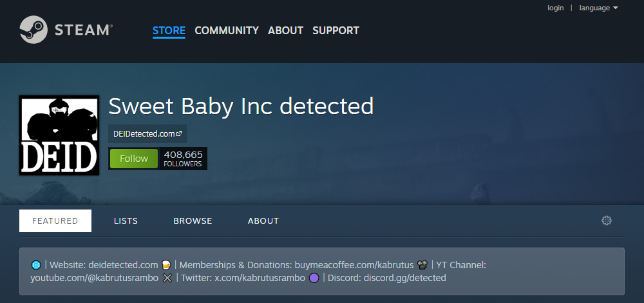Click the x.com/kabrutusrambo text
The image size is (644, 303).
pyautogui.click(x=260, y=279)
